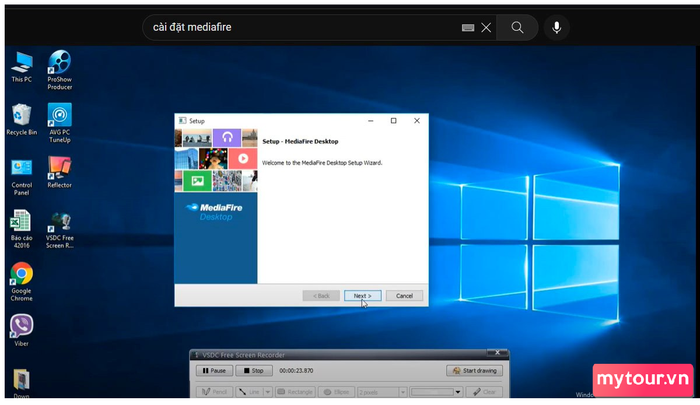Open the drawing color picker dropdown
Screen dimensions: 700x405
tap(458, 392)
